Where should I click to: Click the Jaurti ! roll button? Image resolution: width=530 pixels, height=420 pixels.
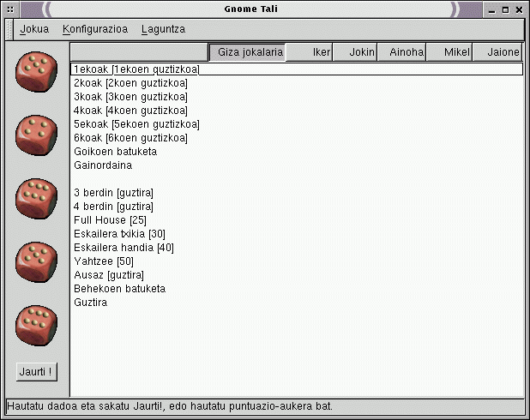pyautogui.click(x=37, y=372)
